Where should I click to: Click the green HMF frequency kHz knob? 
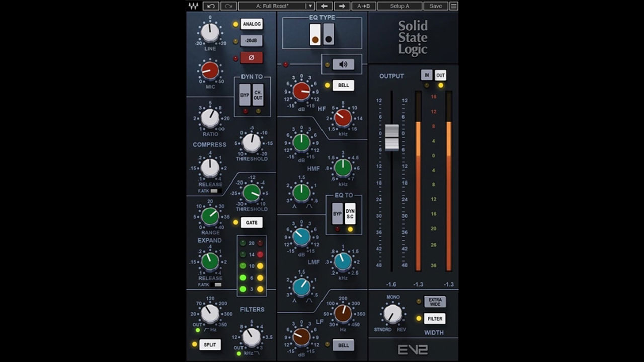click(x=343, y=168)
